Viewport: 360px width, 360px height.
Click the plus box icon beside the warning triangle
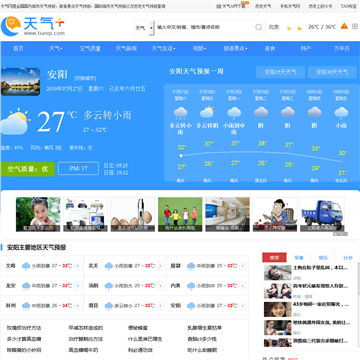[355, 26]
